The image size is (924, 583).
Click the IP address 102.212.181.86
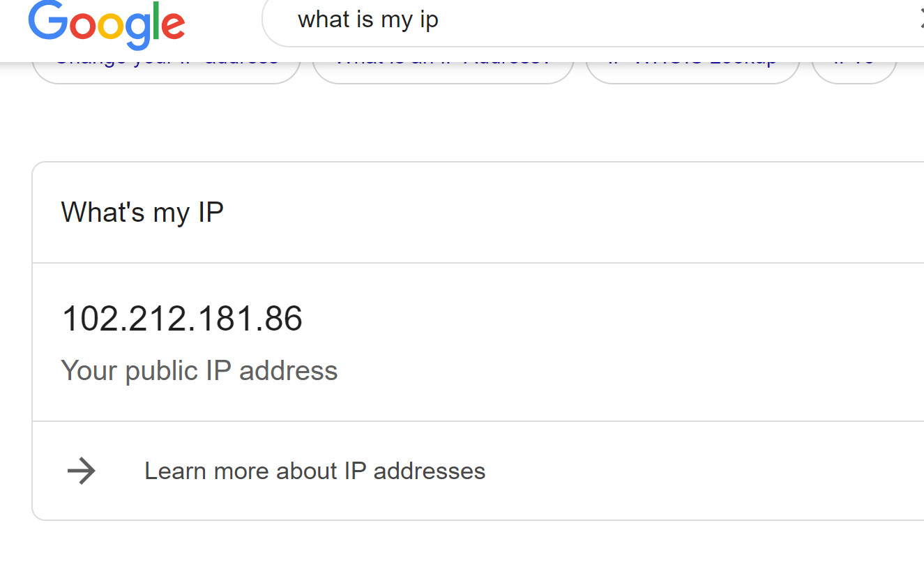[x=182, y=319]
